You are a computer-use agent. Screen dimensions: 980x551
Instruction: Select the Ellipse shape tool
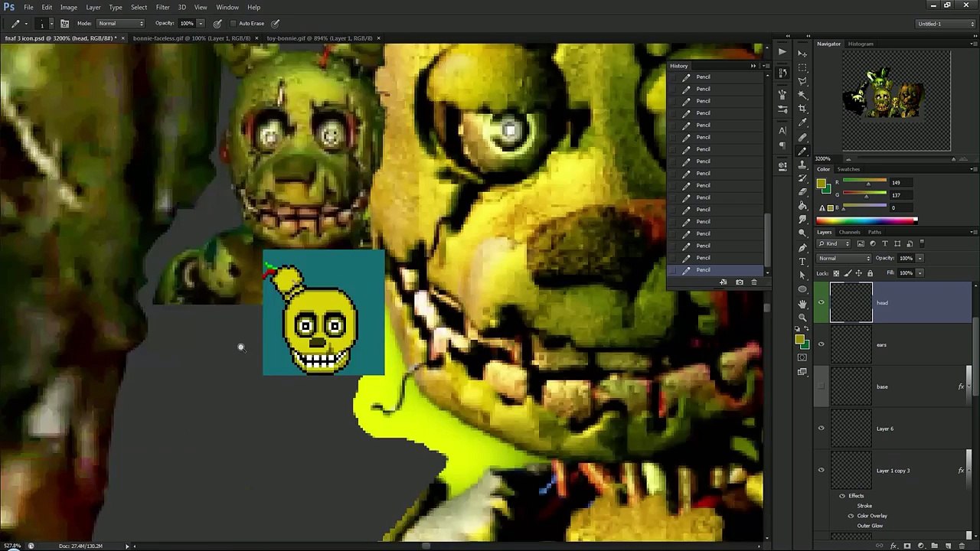(802, 289)
